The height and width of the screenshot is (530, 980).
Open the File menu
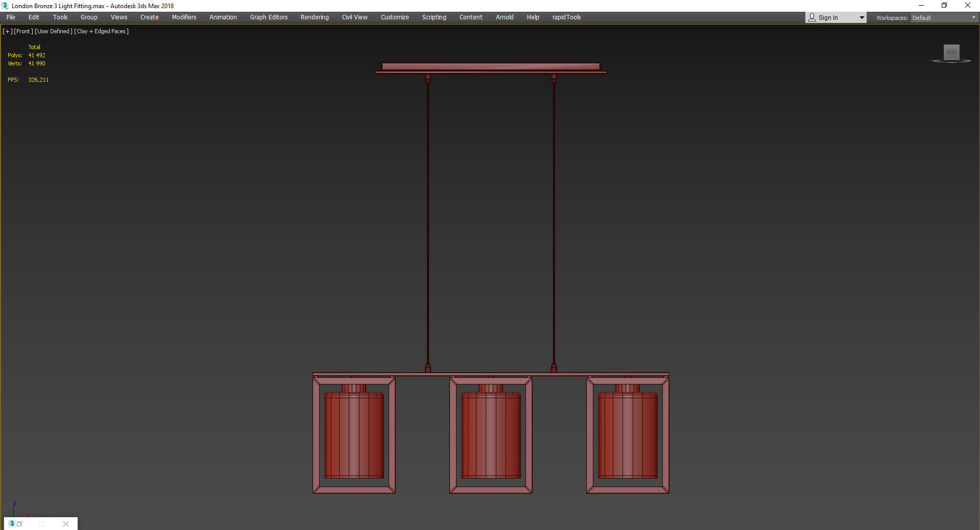click(x=11, y=17)
